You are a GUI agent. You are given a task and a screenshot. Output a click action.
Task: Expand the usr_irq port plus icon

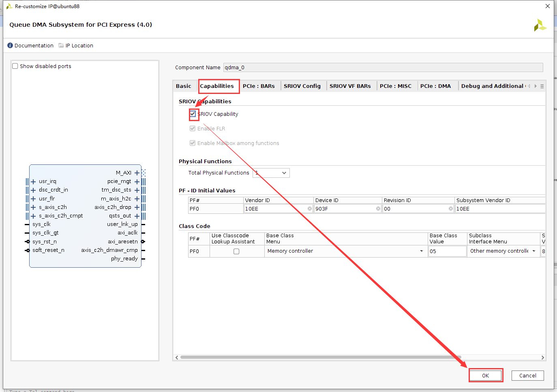[33, 181]
